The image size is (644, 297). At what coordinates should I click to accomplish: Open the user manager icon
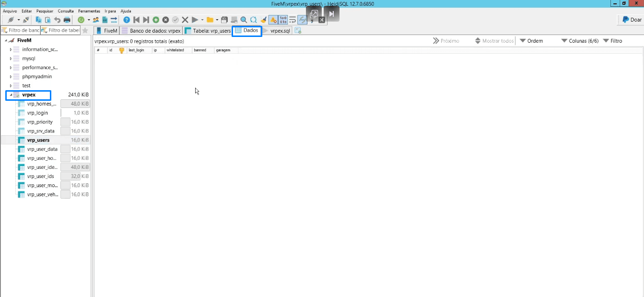click(96, 20)
